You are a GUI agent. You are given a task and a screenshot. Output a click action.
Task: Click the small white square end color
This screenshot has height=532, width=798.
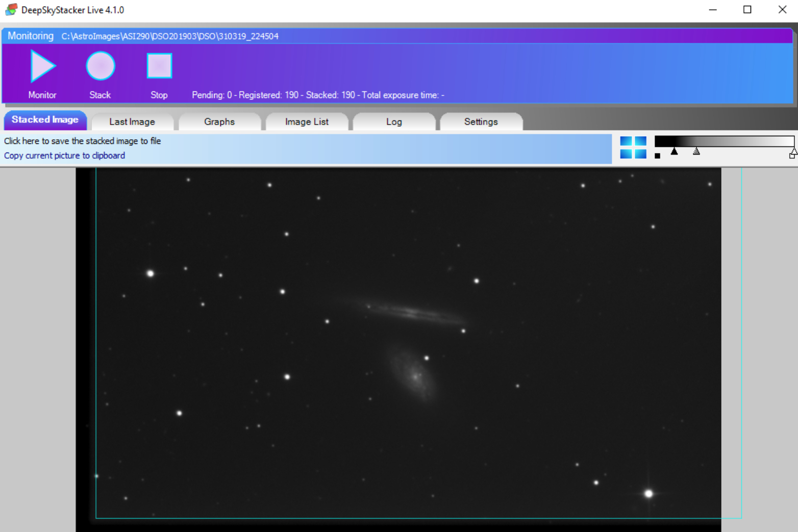click(x=792, y=156)
